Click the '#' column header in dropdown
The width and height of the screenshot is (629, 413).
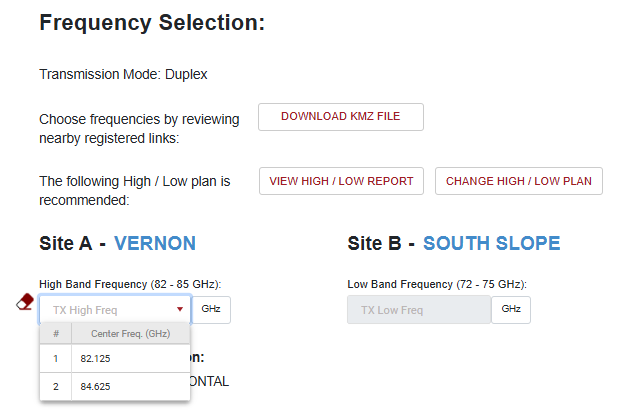[56, 333]
